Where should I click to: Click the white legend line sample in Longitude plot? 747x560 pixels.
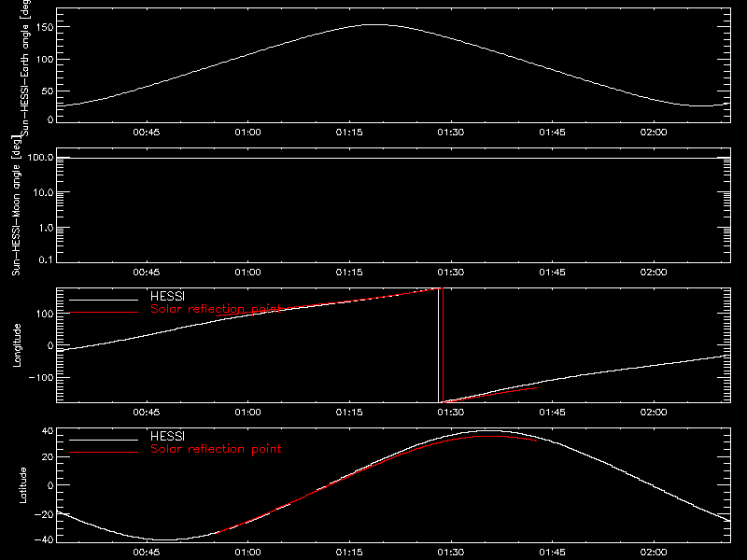104,300
